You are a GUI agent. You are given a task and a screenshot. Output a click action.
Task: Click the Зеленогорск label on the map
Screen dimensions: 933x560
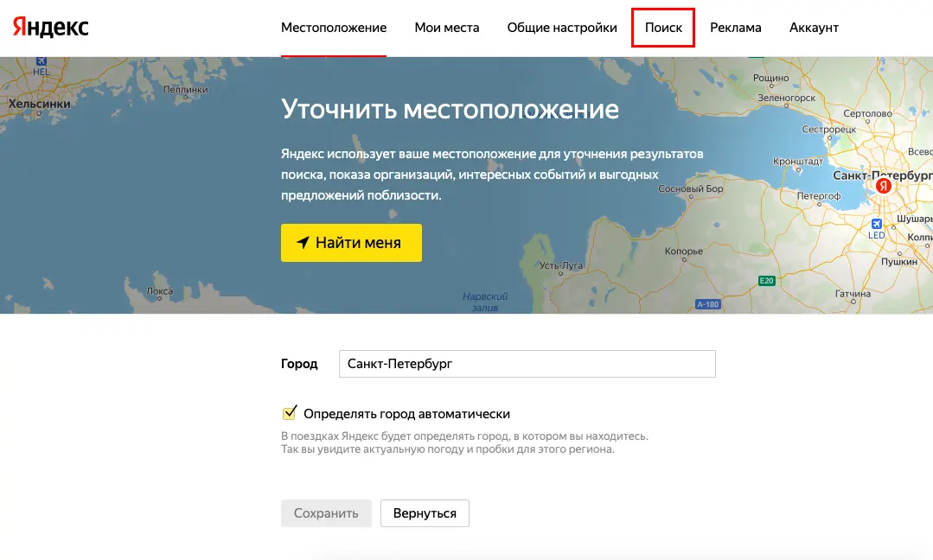[787, 98]
